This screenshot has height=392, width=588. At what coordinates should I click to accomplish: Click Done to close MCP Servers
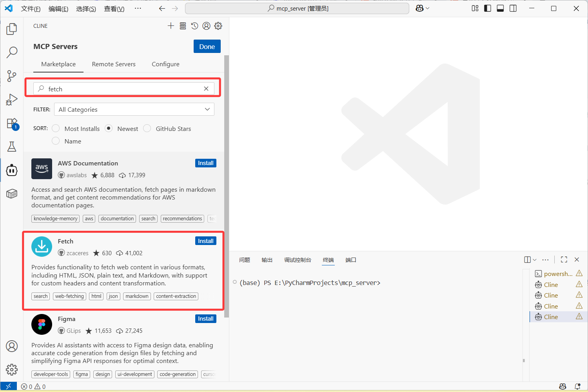[x=207, y=46]
